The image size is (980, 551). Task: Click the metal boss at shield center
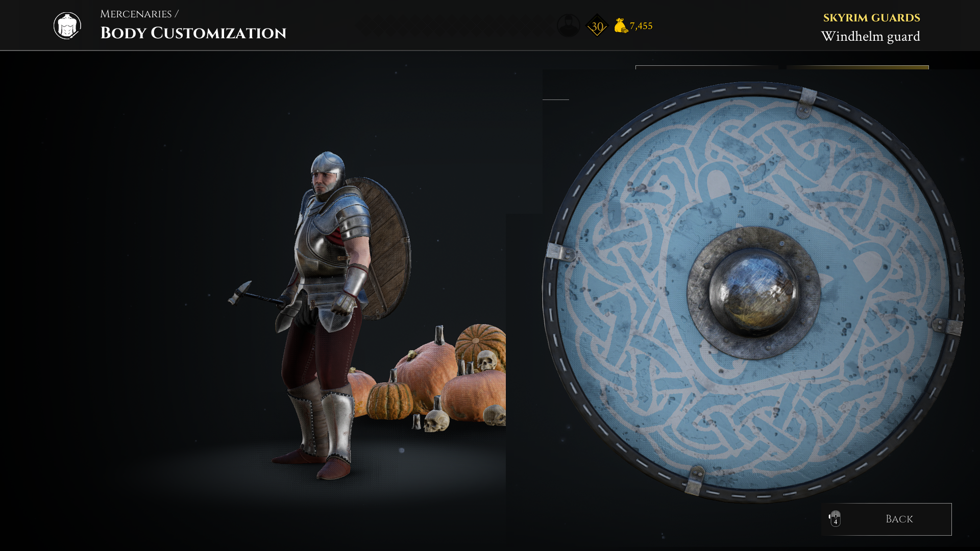click(x=754, y=293)
